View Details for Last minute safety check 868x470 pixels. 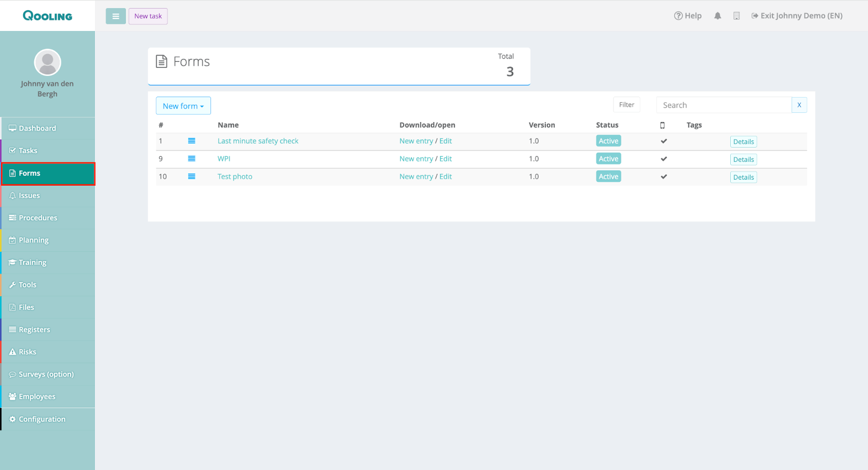(x=743, y=142)
